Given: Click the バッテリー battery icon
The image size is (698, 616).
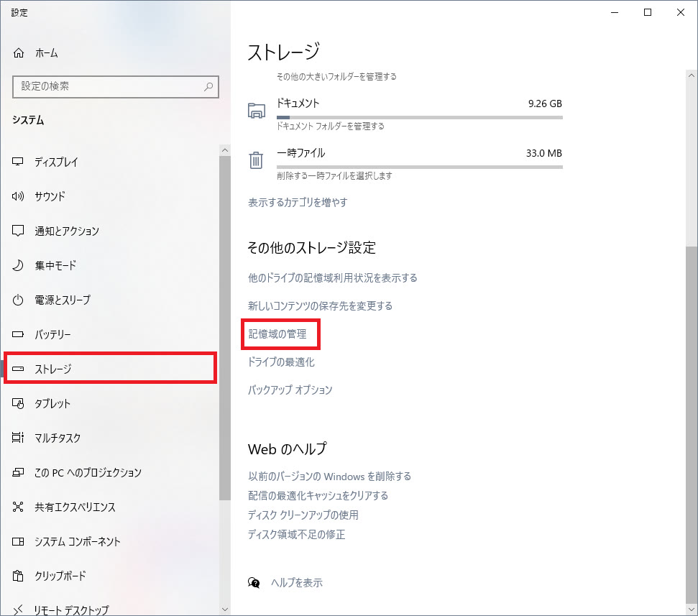Looking at the screenshot, I should (x=18, y=334).
